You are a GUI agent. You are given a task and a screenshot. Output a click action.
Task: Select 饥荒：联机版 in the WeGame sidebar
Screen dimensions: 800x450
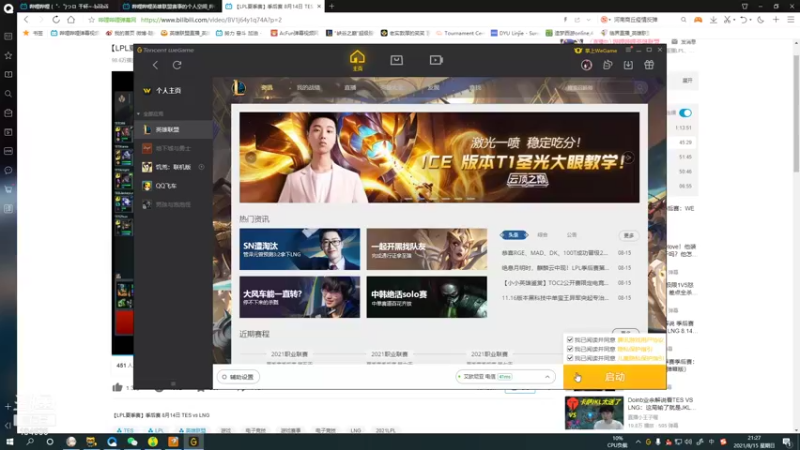173,167
